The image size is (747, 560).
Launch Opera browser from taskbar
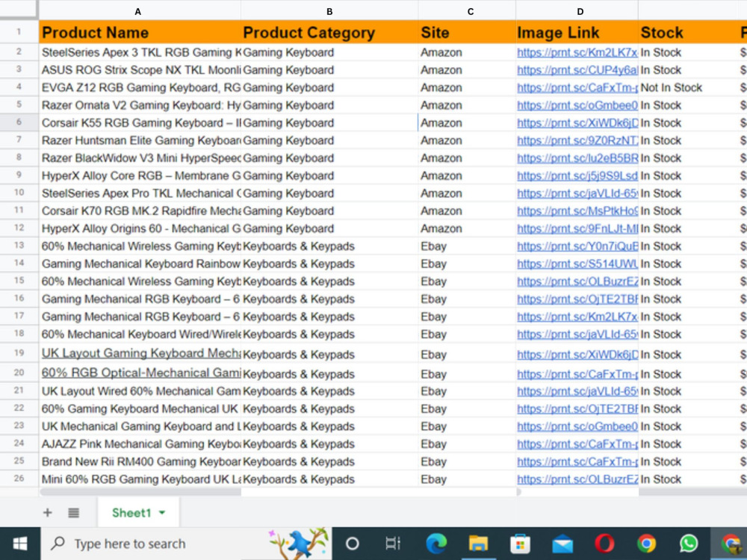click(604, 544)
